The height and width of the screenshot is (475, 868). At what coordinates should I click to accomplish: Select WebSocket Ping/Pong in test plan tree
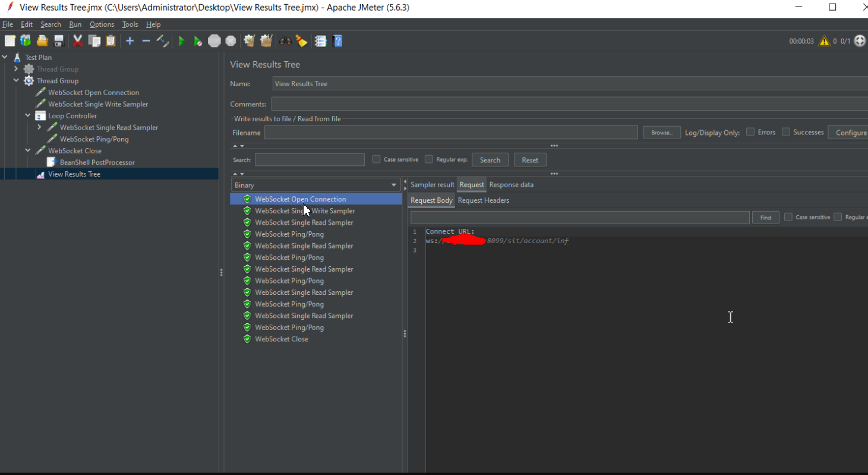[94, 139]
